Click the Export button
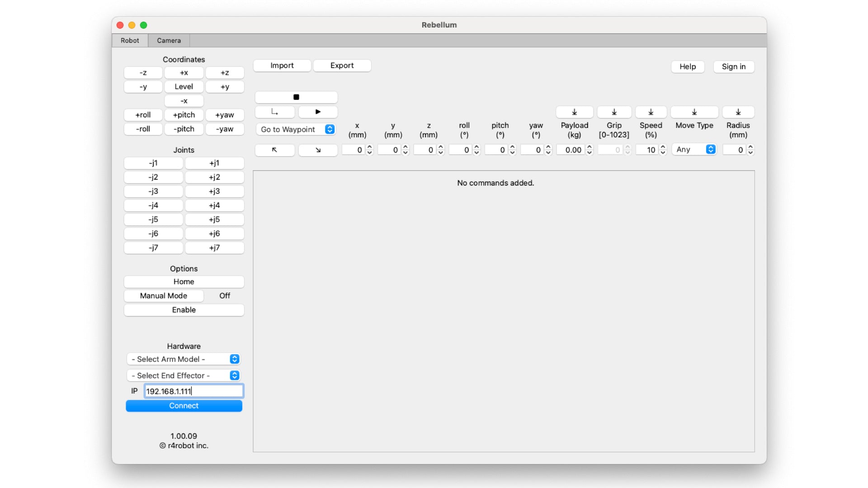Screen dimensions: 868x488 [342, 66]
